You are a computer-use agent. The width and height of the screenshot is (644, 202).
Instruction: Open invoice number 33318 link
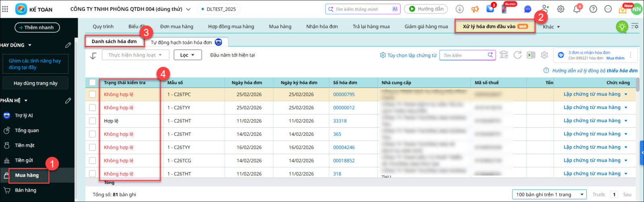coord(340,121)
